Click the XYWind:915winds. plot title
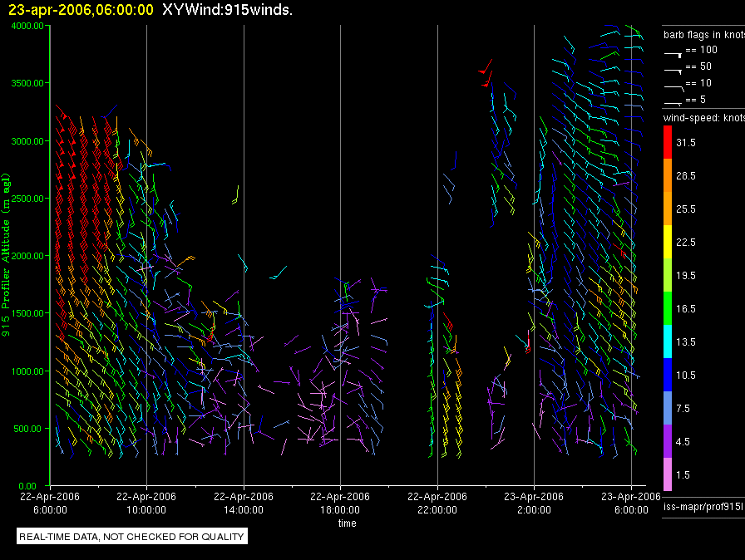 (227, 10)
